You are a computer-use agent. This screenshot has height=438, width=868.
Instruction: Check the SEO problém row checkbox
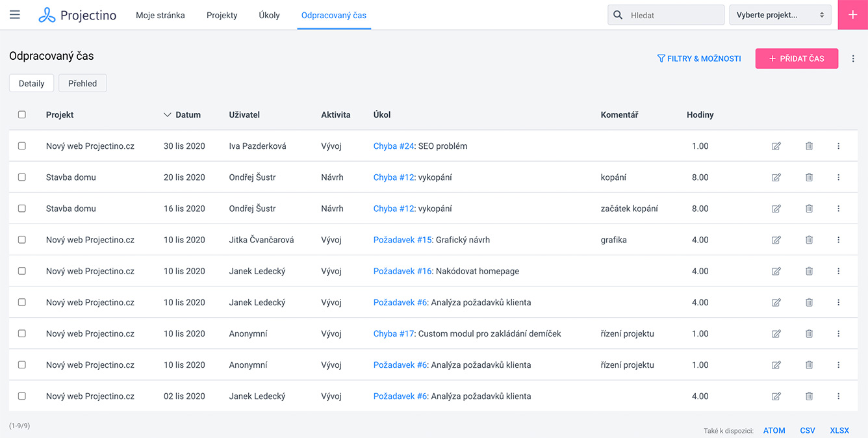[x=22, y=146]
